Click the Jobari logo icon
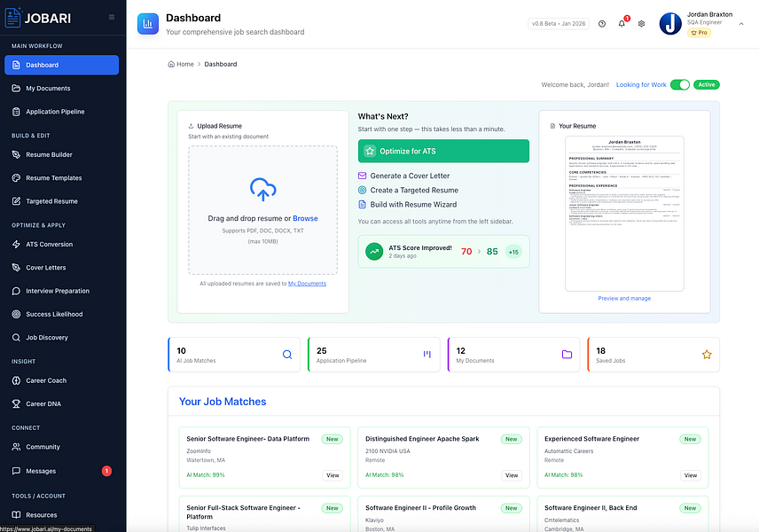The height and width of the screenshot is (532, 759). click(x=13, y=18)
